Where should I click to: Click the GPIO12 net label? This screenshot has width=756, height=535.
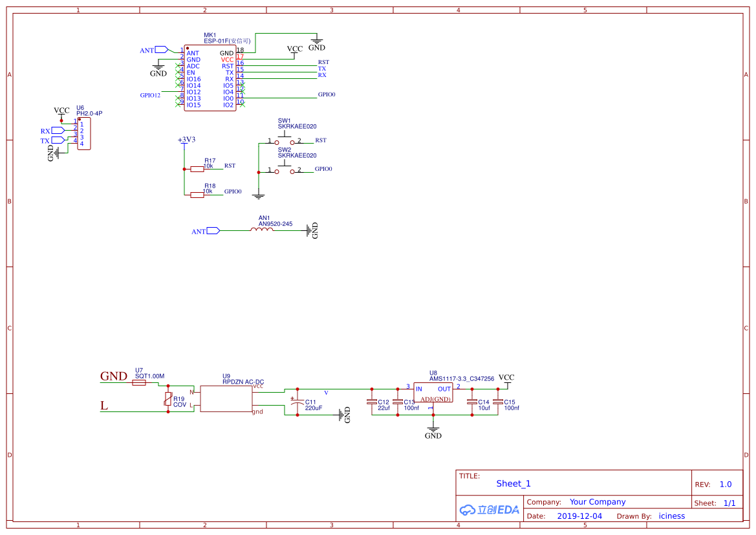[150, 95]
